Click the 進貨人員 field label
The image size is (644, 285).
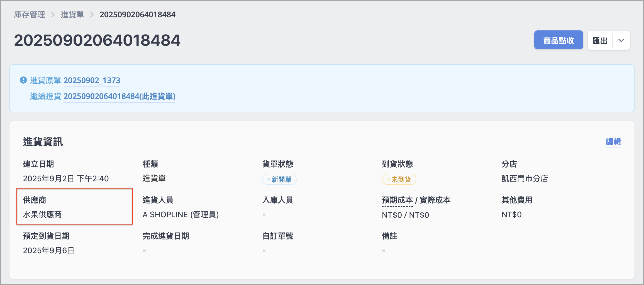158,200
